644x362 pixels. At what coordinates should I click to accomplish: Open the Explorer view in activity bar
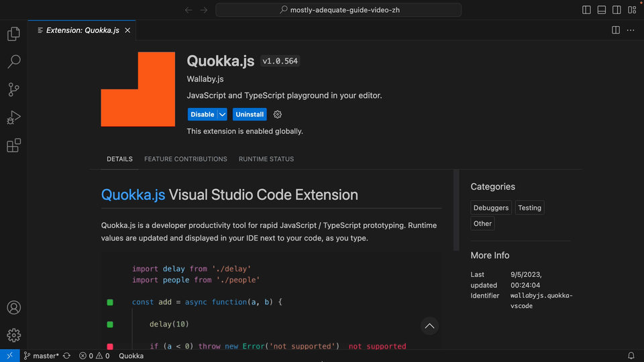13,34
